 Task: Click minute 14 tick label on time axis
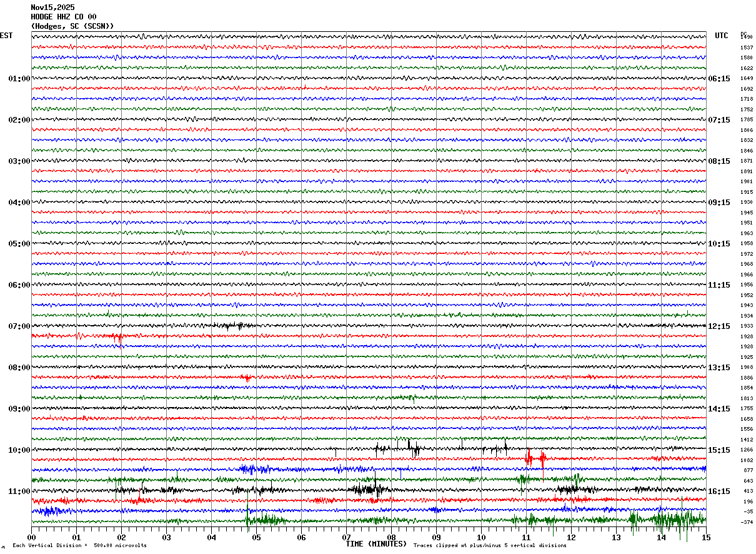tap(661, 537)
